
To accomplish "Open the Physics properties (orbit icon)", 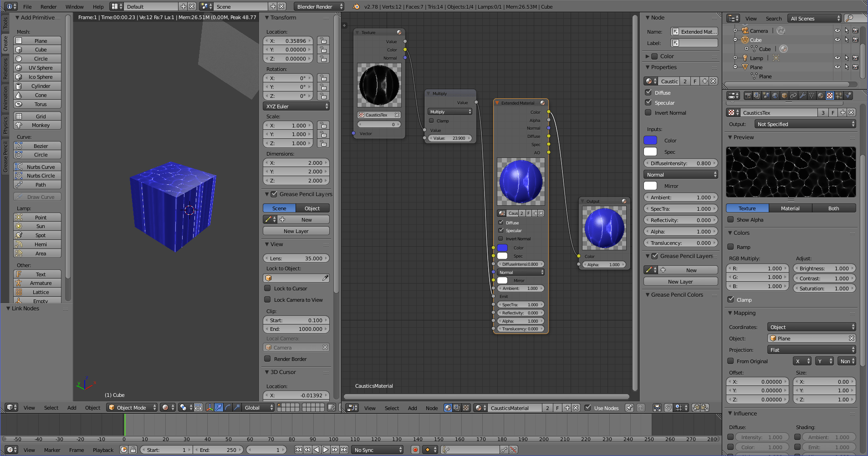I will tap(848, 96).
